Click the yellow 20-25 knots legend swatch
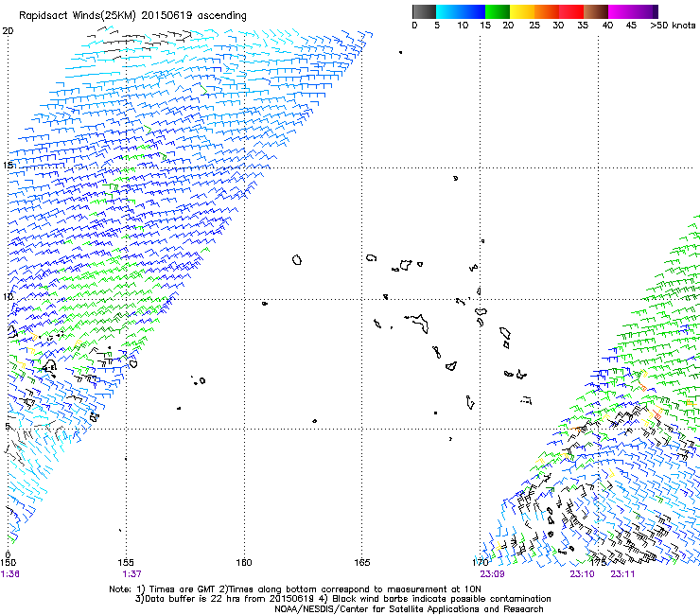The width and height of the screenshot is (700, 615). [x=522, y=11]
